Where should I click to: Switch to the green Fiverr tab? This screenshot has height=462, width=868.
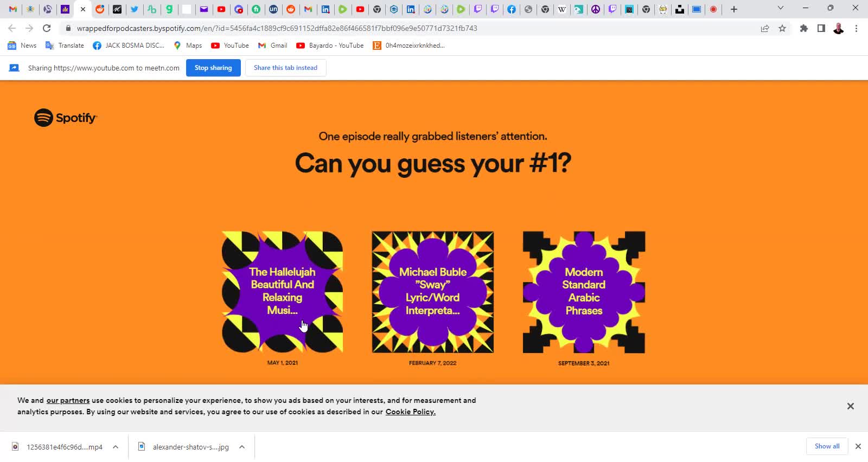click(x=256, y=9)
